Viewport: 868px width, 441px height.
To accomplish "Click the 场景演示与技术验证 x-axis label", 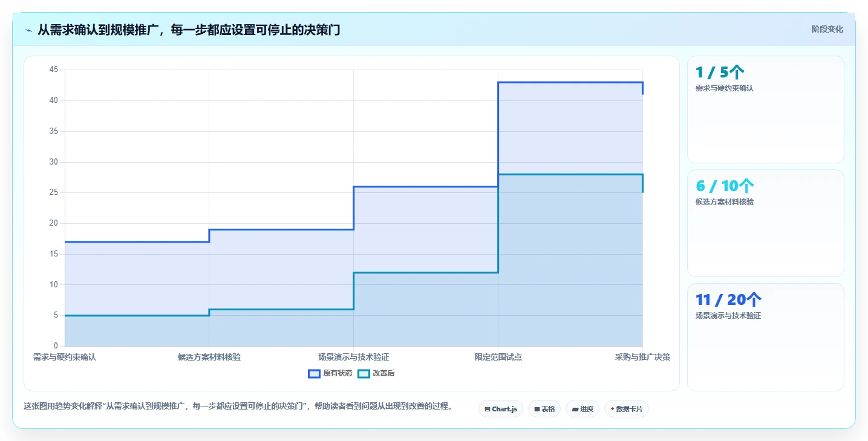I will [x=354, y=357].
